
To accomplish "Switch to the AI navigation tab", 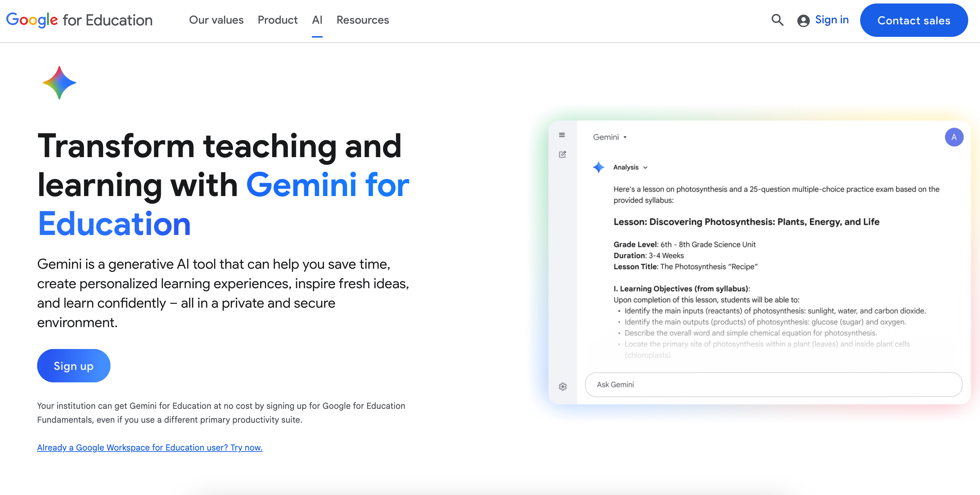I will 317,20.
